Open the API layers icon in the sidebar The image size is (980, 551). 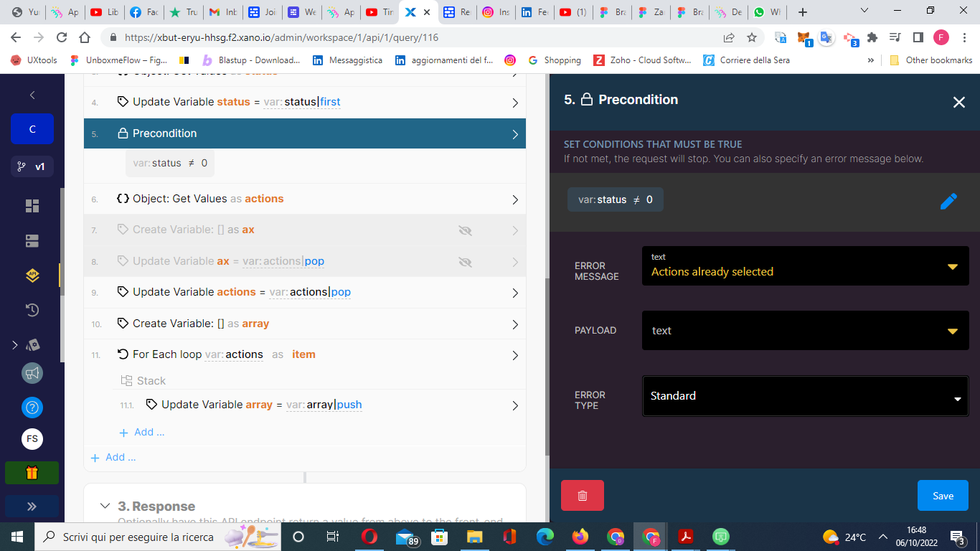coord(32,275)
